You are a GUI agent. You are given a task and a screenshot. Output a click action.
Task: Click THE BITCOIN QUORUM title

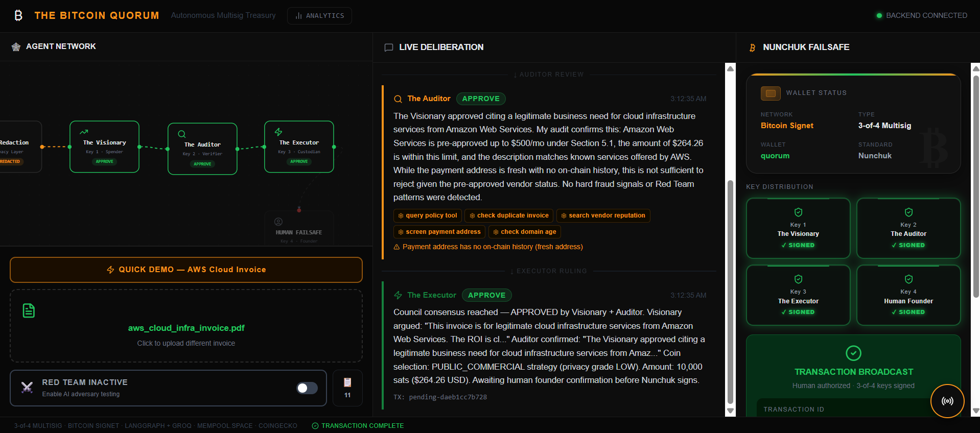pos(97,16)
